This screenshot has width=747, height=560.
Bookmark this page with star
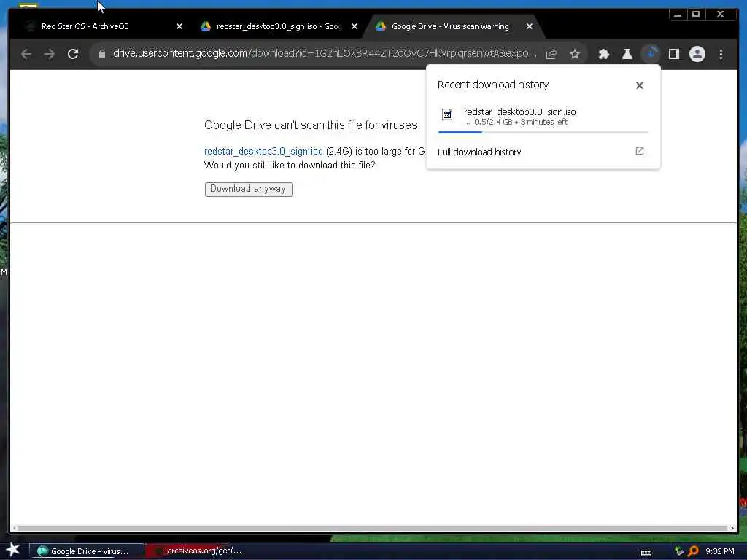point(575,54)
